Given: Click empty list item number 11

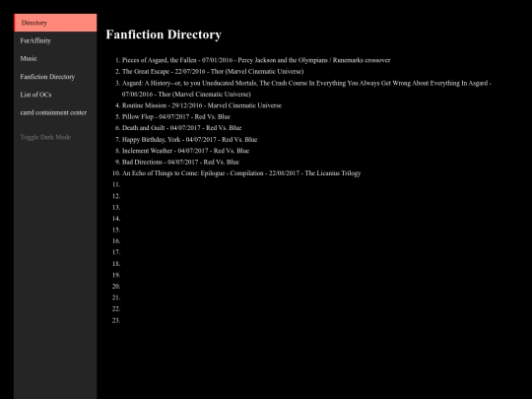Looking at the screenshot, I should [116, 184].
